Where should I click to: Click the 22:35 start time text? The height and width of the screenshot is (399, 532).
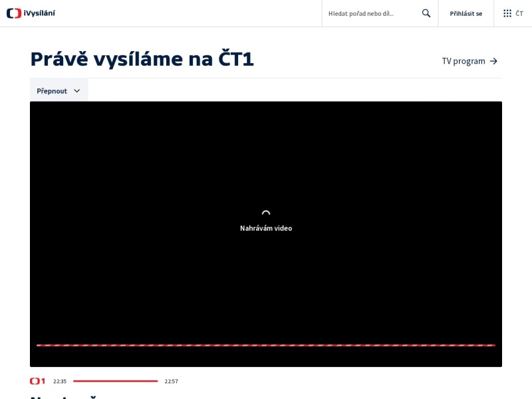pos(60,381)
